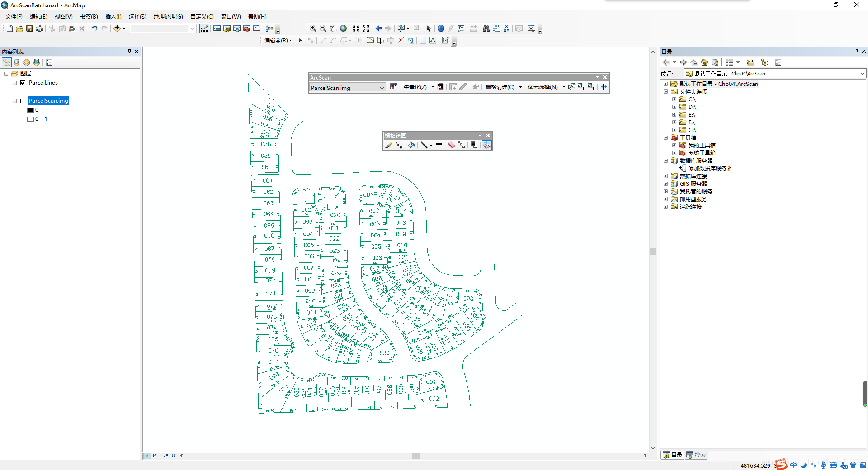
Task: Enable the ParcelScan.img layer checkbox
Action: coord(23,101)
